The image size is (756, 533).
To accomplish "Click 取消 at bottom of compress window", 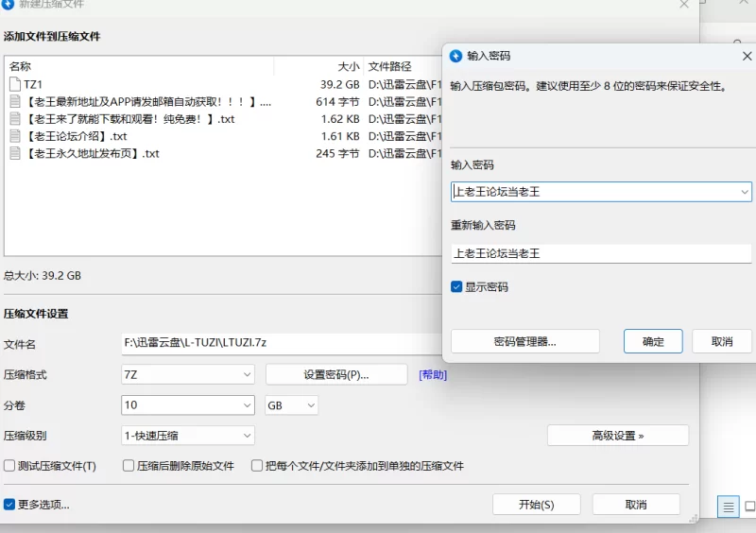I will tap(635, 505).
